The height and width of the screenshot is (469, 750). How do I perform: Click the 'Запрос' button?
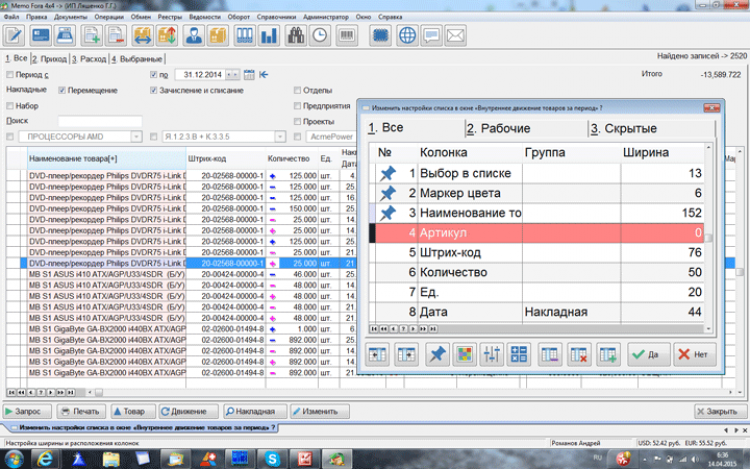point(28,411)
